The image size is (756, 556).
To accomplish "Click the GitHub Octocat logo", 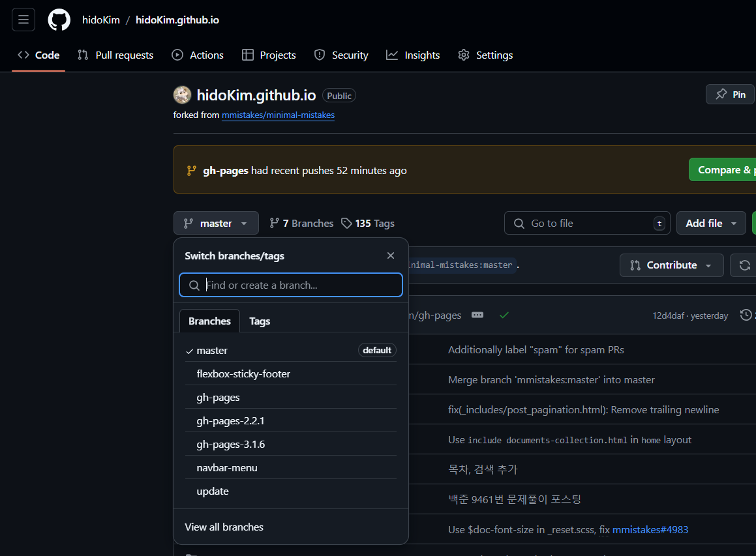I will pos(59,20).
